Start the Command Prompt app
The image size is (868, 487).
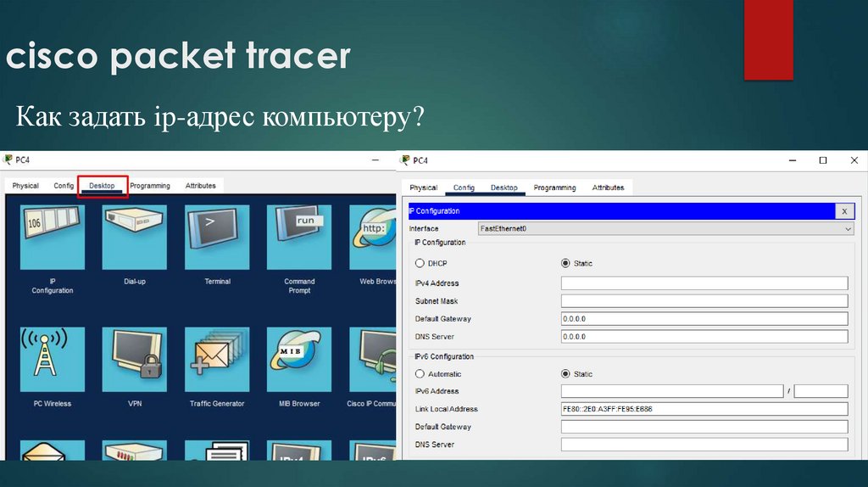[299, 237]
